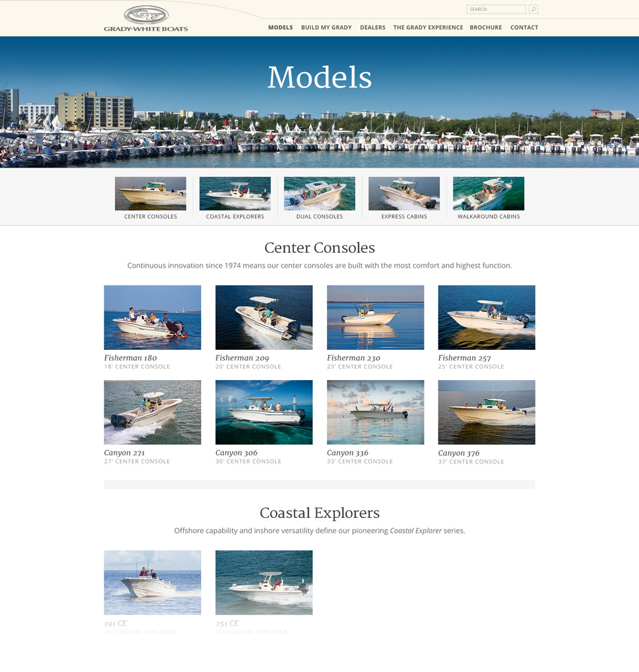Click the Fisherman 257 title link
Viewport: 639px width, 672px height.
pos(465,358)
